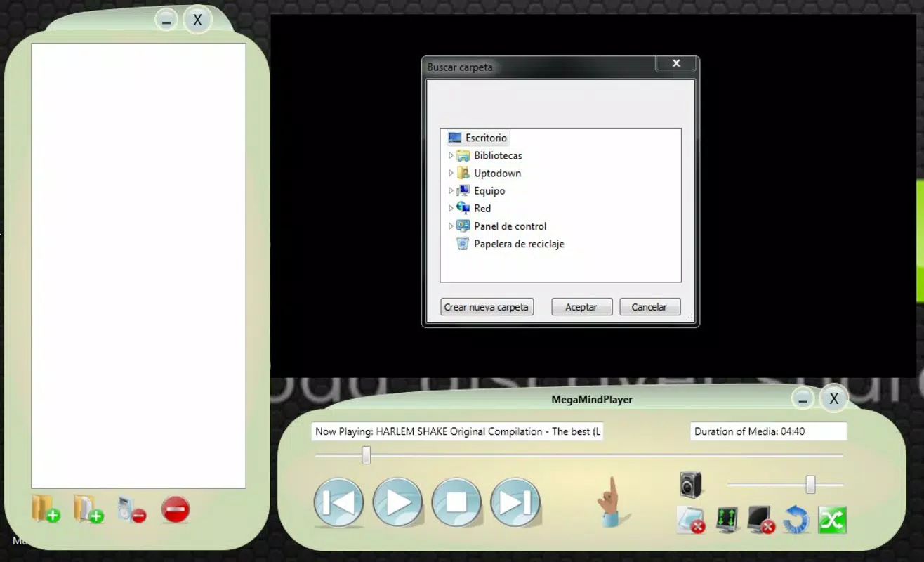The height and width of the screenshot is (562, 924).
Task: Select Equipo in the folder tree
Action: tap(489, 190)
